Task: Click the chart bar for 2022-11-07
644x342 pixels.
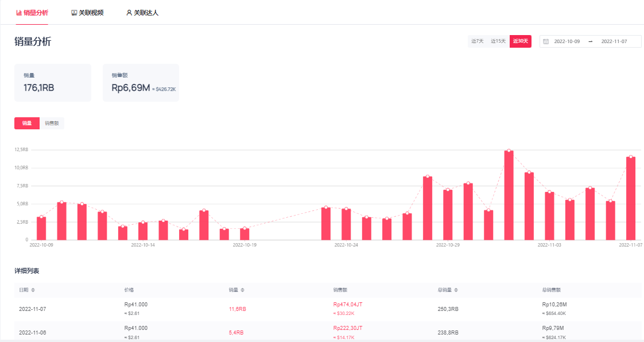Action: tap(630, 198)
